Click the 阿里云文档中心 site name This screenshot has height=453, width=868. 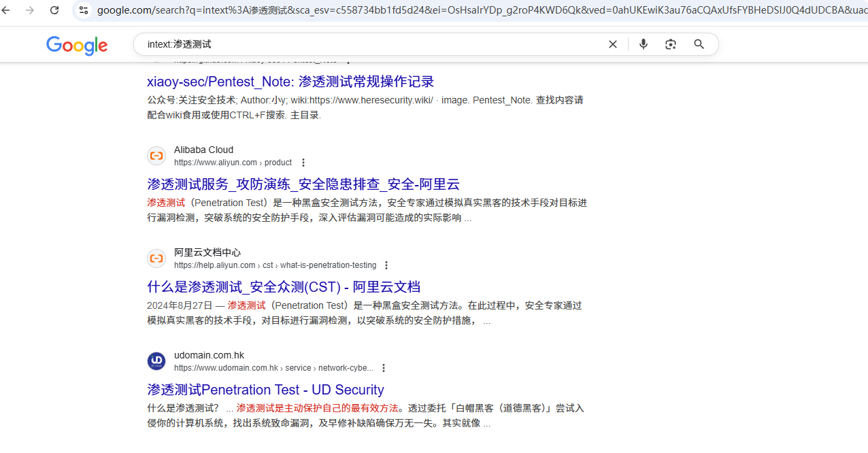(207, 252)
